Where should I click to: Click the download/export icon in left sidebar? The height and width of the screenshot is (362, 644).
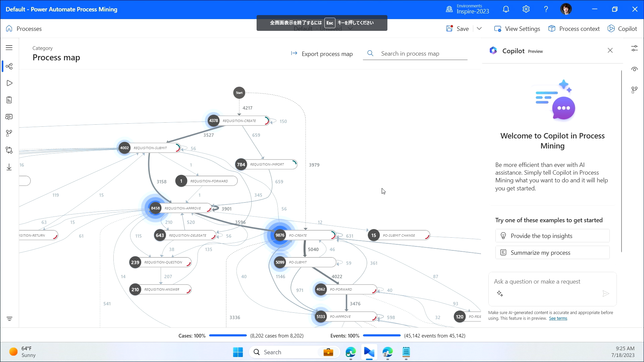click(x=9, y=167)
